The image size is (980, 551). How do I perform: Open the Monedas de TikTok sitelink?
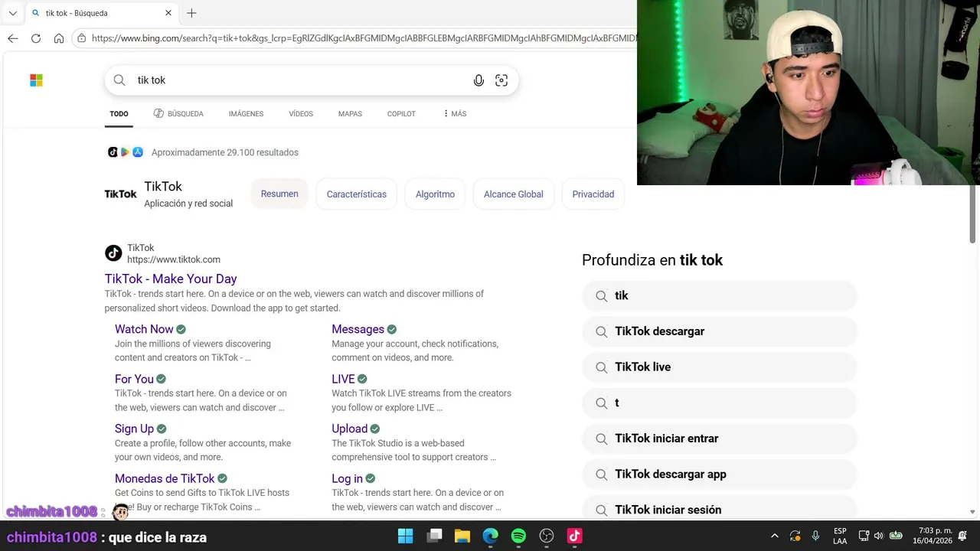[x=165, y=478]
